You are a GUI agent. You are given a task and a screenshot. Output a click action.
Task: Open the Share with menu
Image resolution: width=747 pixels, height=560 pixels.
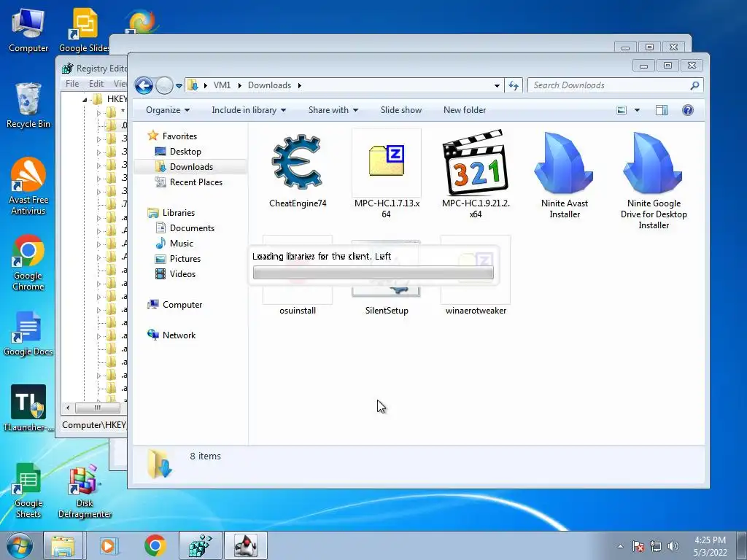[x=333, y=110]
